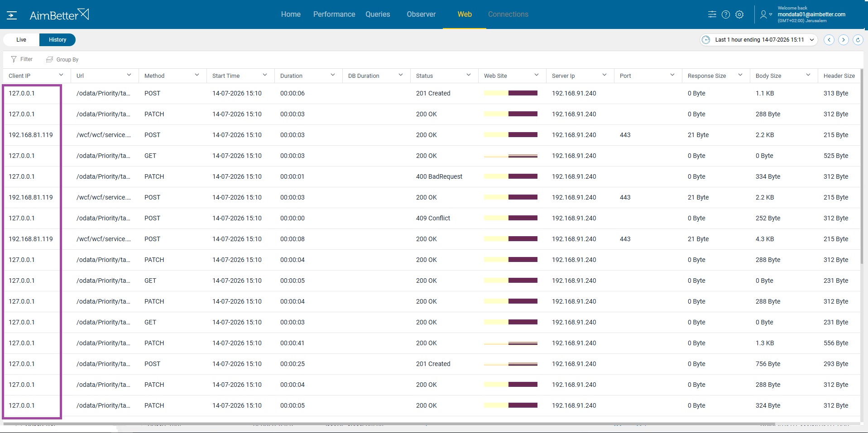
Task: Click the Web Site bar in first row
Action: point(511,93)
